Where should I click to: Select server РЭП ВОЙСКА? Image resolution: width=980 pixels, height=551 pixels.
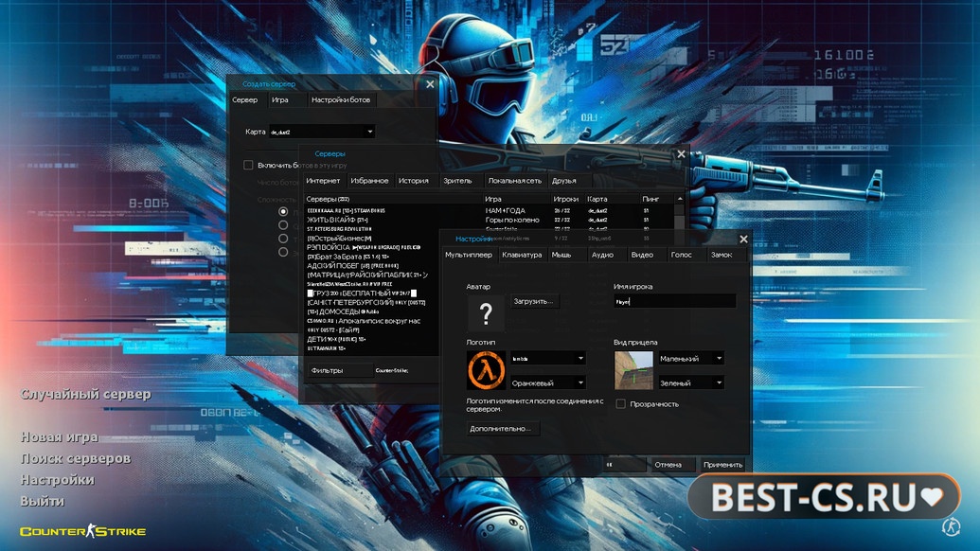pos(371,247)
